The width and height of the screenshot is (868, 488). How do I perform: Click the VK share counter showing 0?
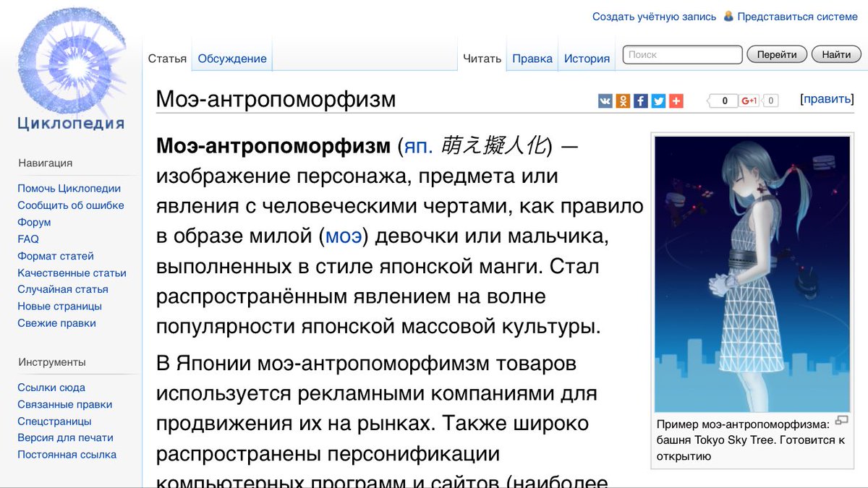coord(724,101)
